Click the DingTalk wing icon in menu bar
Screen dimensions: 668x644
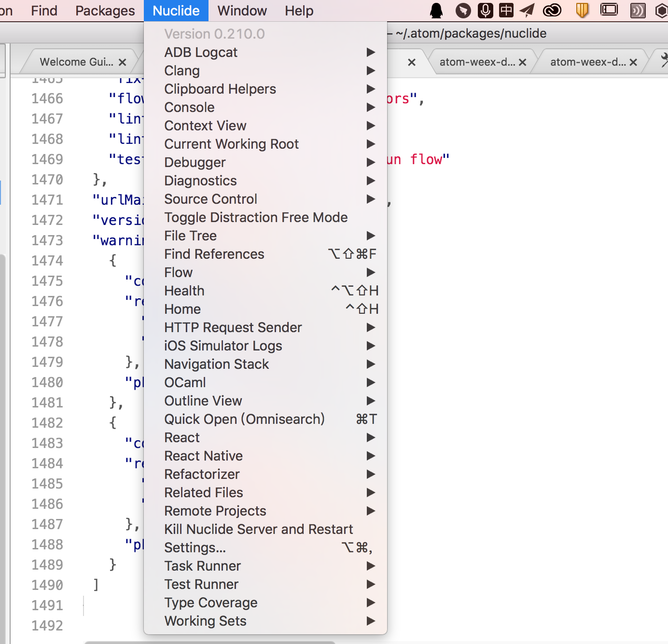[x=463, y=11]
